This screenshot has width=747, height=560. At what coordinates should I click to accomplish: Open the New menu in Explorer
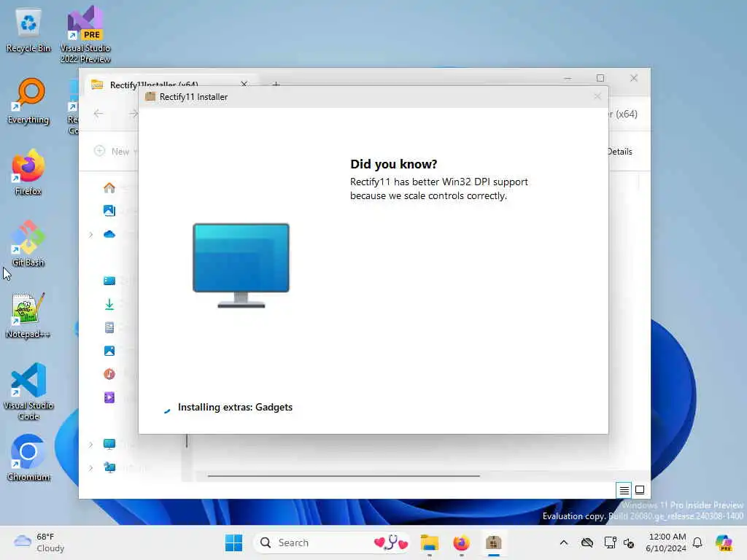(x=116, y=152)
